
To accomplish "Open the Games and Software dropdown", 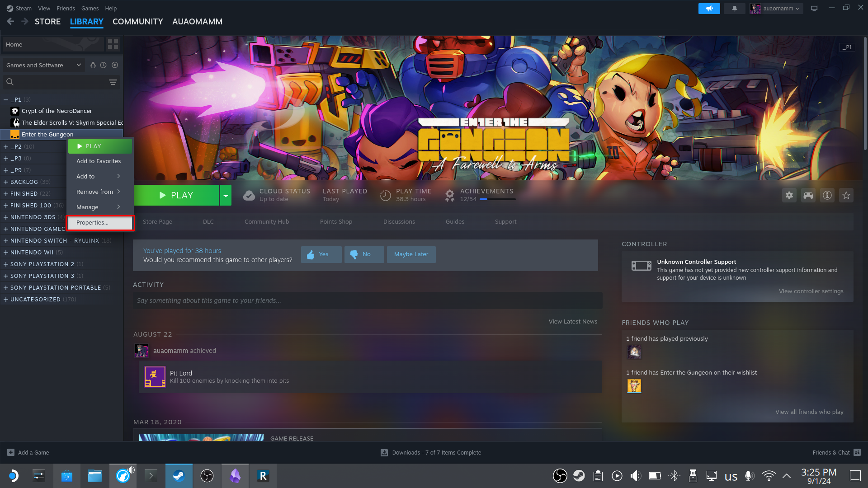I will (x=43, y=65).
